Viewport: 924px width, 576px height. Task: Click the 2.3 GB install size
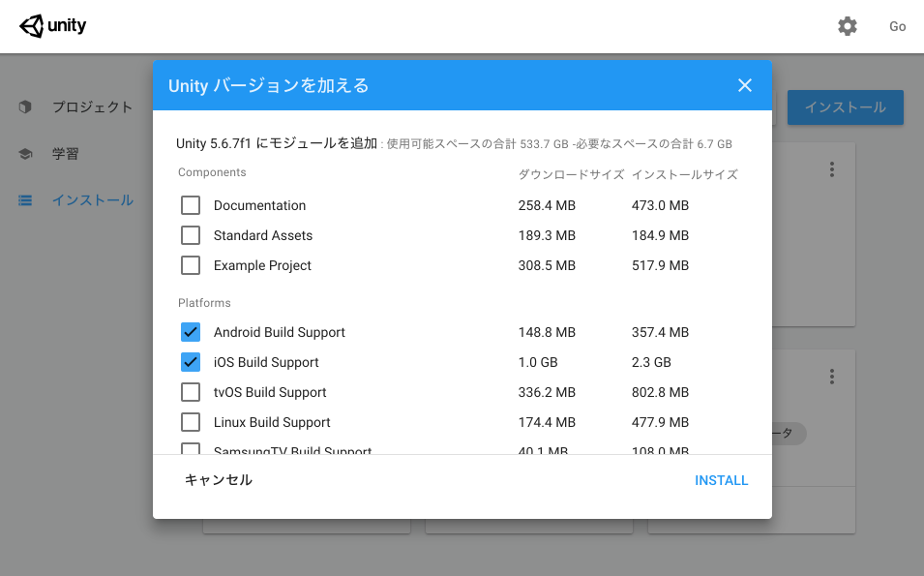point(651,362)
